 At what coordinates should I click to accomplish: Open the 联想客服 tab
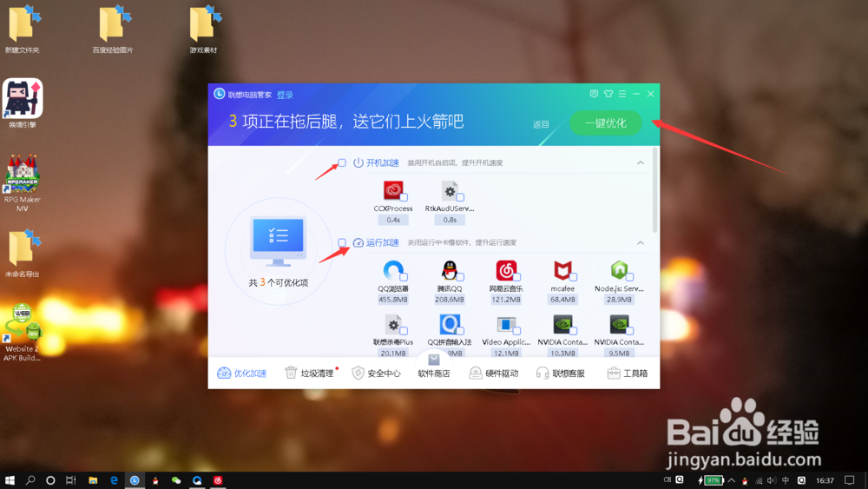click(x=561, y=373)
